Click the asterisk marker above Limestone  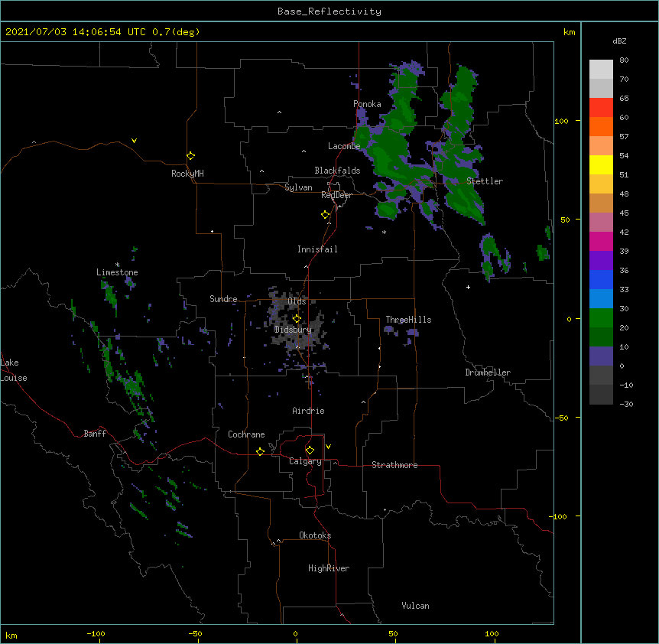pyautogui.click(x=118, y=265)
